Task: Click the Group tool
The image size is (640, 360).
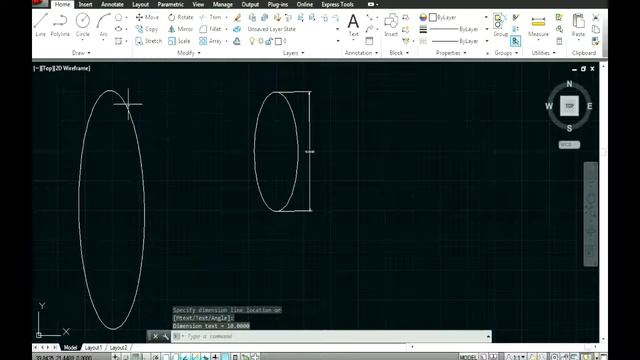Action: pyautogui.click(x=500, y=24)
